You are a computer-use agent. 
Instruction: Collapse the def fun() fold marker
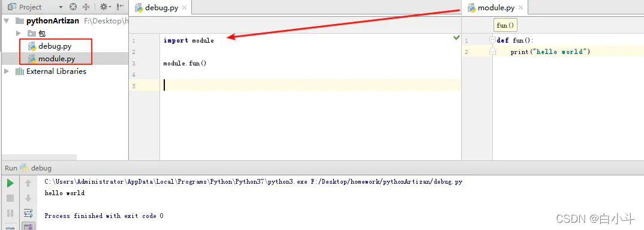coord(492,40)
